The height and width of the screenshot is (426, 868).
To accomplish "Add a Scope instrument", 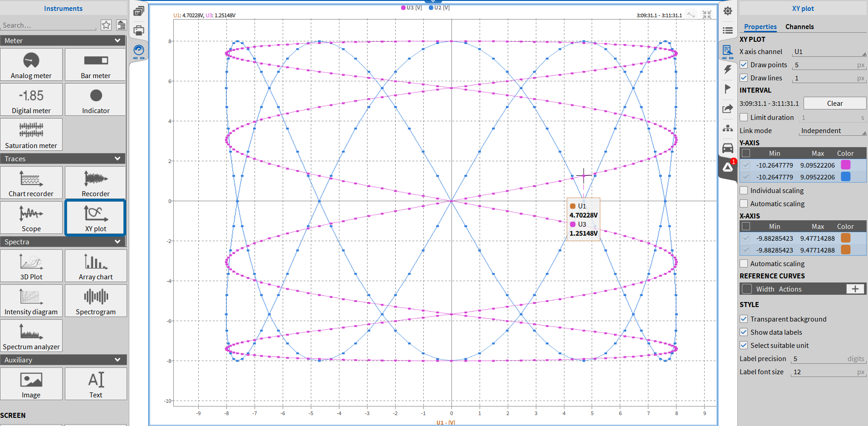I will 31,217.
